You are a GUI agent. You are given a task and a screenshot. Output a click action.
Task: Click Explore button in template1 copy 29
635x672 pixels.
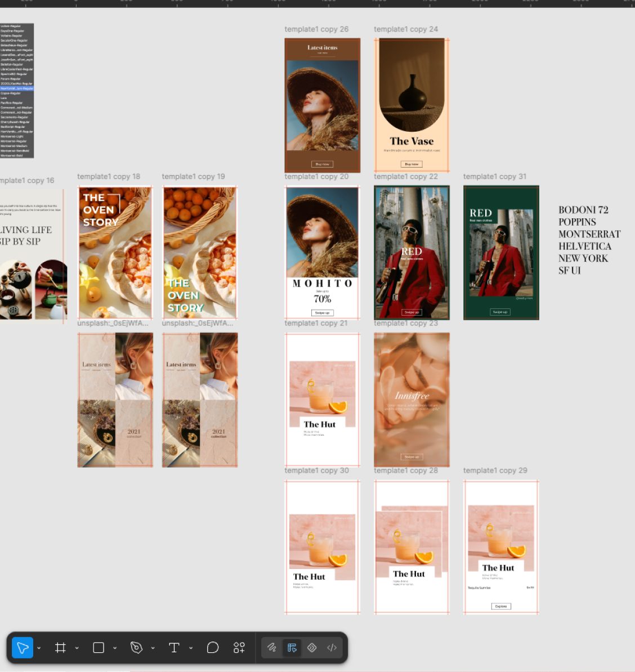coord(501,606)
